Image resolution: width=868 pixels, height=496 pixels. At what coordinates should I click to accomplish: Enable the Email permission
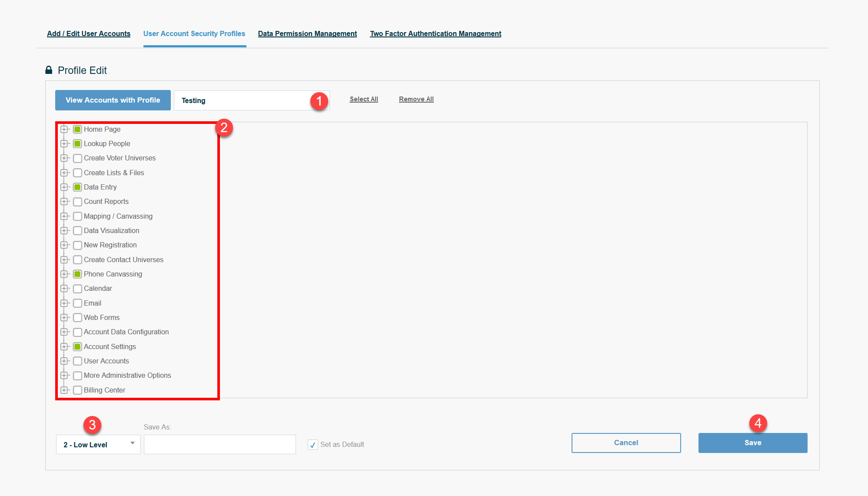pyautogui.click(x=77, y=303)
